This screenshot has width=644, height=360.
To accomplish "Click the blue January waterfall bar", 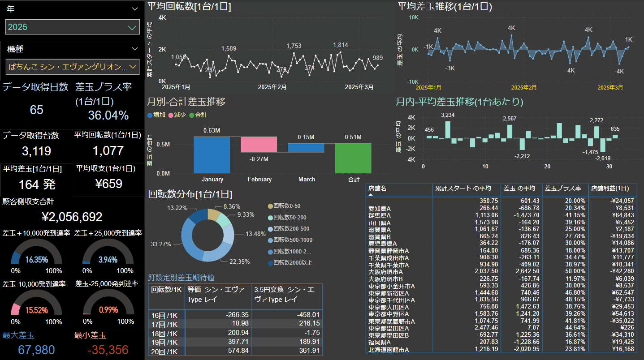I will tap(212, 154).
